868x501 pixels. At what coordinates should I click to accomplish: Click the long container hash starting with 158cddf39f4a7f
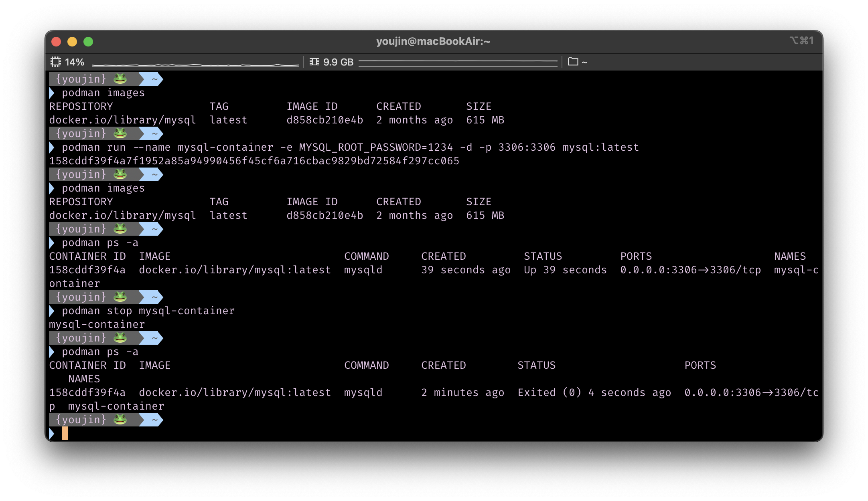coord(254,161)
